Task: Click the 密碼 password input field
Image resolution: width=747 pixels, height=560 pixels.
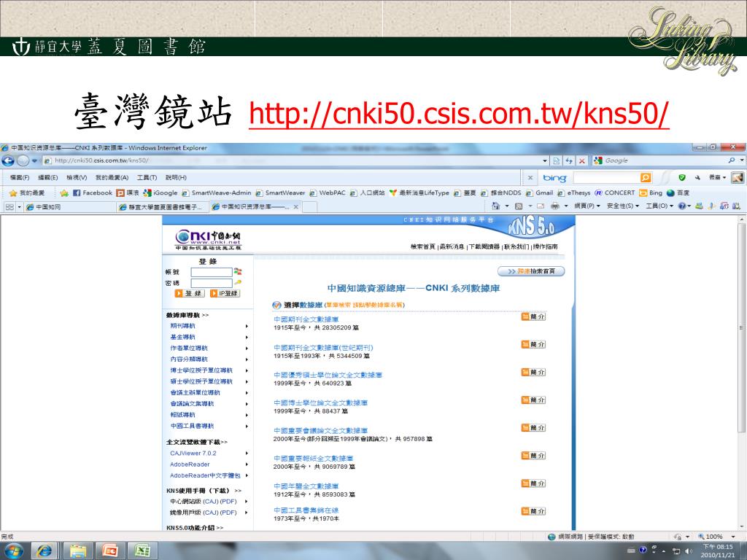Action: coord(212,283)
